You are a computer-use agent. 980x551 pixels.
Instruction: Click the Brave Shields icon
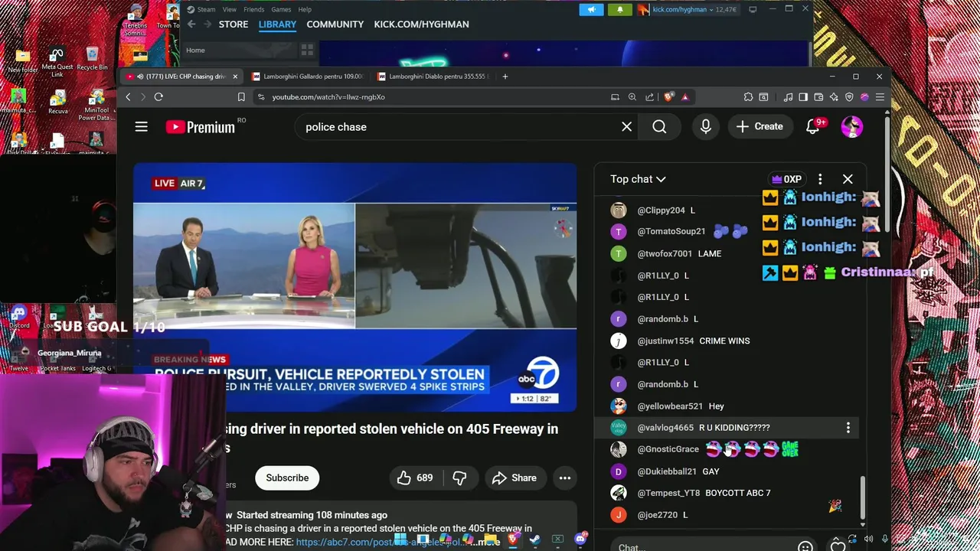coord(668,97)
